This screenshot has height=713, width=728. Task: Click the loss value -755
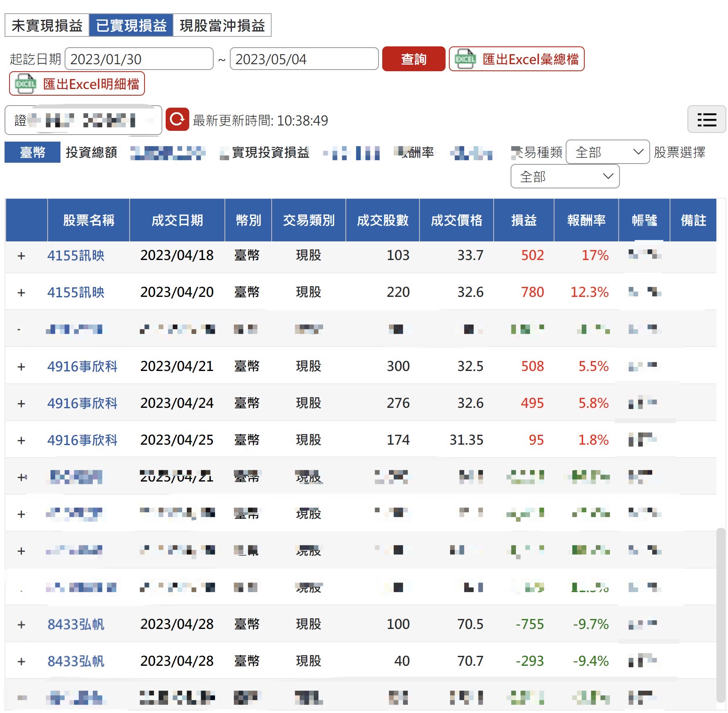click(530, 624)
